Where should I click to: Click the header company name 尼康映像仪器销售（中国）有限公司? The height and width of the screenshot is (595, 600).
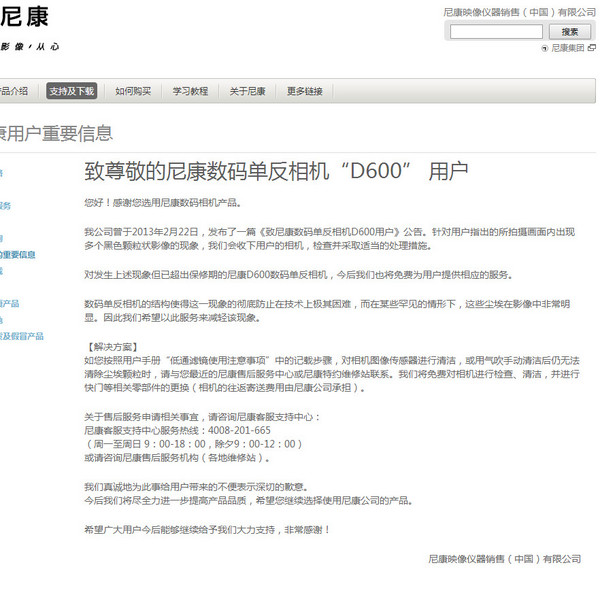(519, 12)
